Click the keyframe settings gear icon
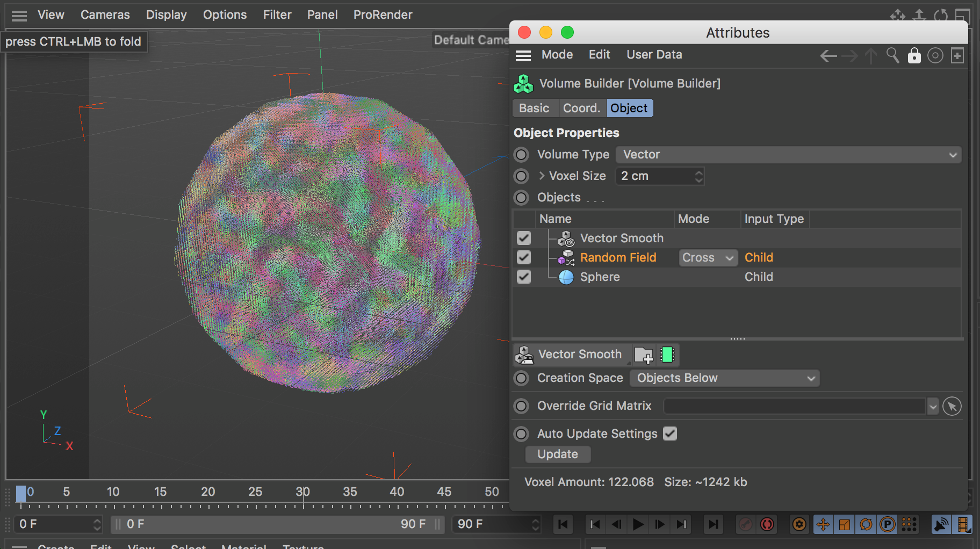Viewport: 980px width, 549px height. (x=799, y=525)
